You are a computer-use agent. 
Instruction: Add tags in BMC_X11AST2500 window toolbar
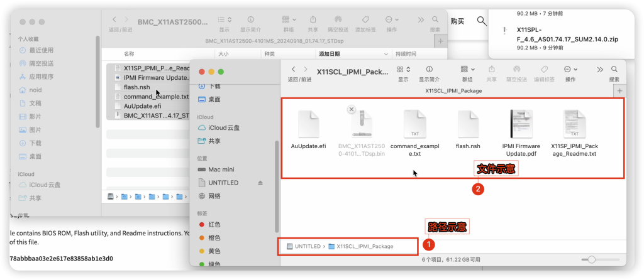click(x=365, y=19)
